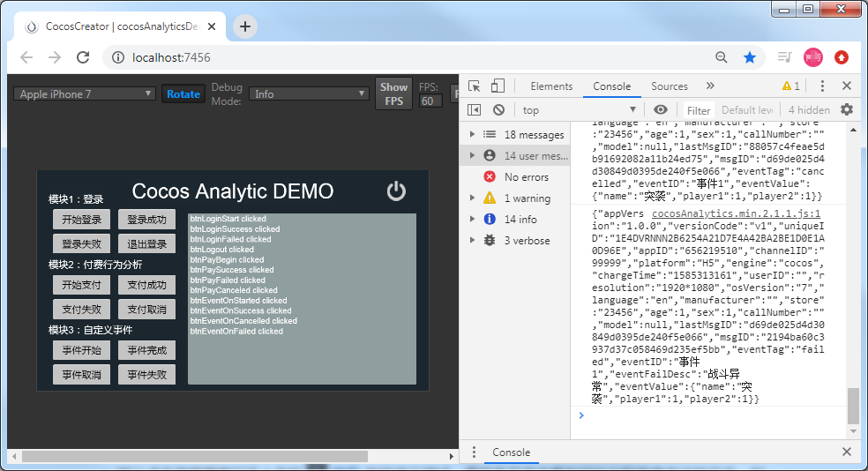
Task: Toggle the device toolbar icon
Action: [498, 86]
